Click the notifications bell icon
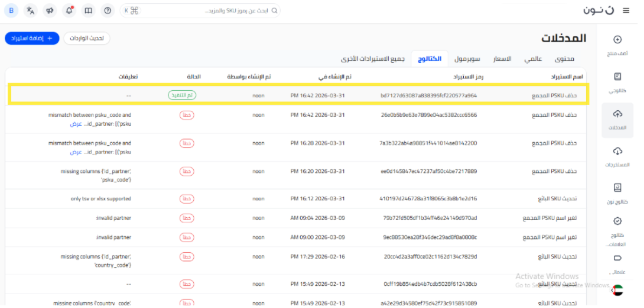Screen dimensions: 644x308 point(69,11)
